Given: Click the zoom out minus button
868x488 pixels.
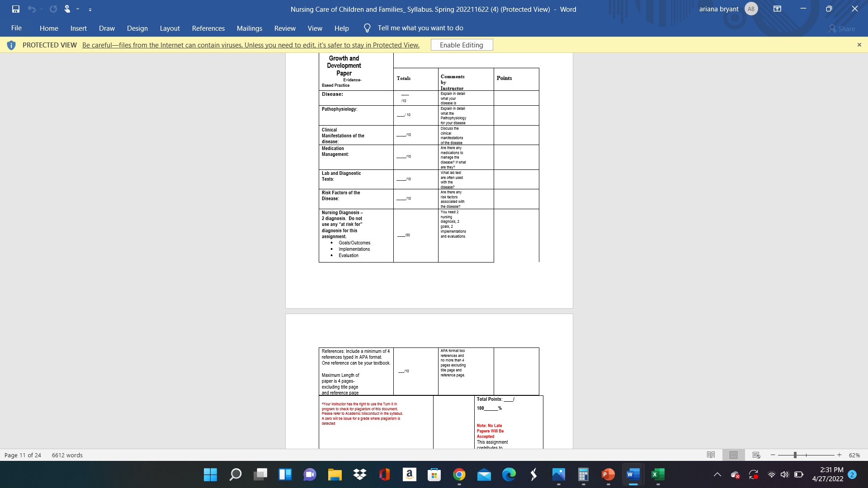Looking at the screenshot, I should 773,455.
